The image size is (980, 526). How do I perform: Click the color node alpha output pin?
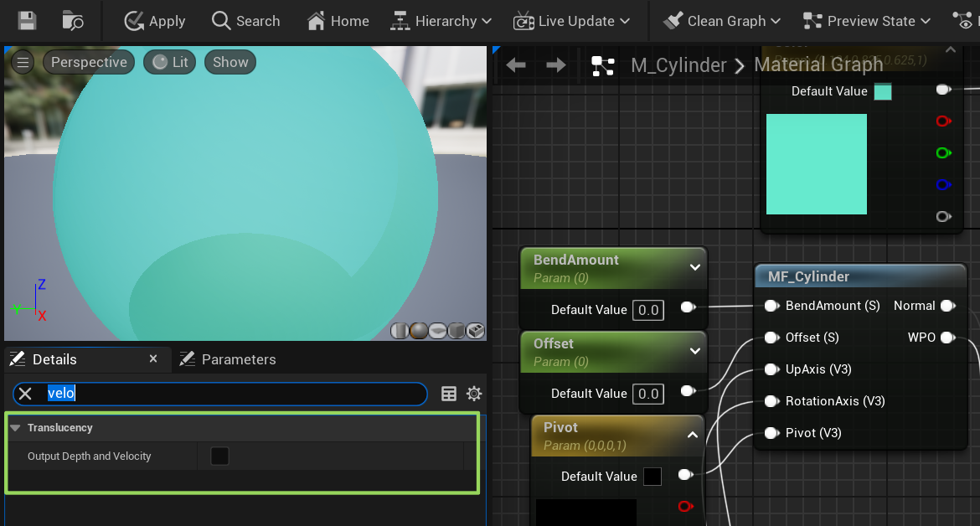tap(943, 216)
